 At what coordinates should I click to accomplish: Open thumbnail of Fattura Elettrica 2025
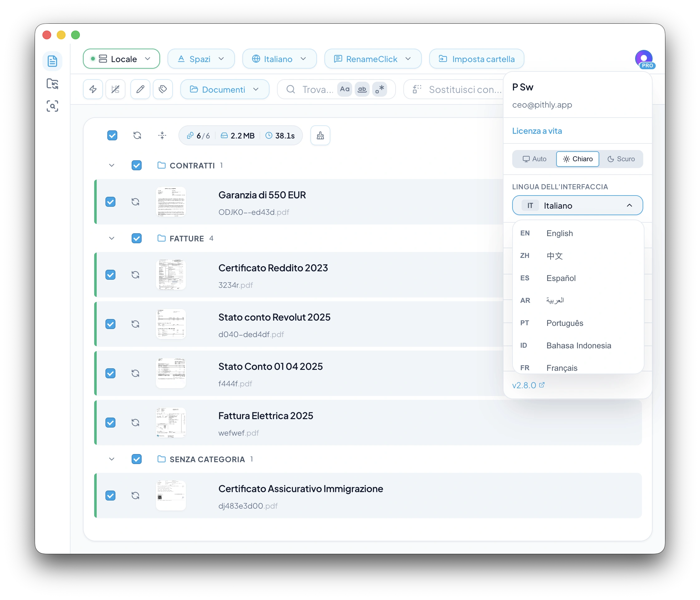171,423
